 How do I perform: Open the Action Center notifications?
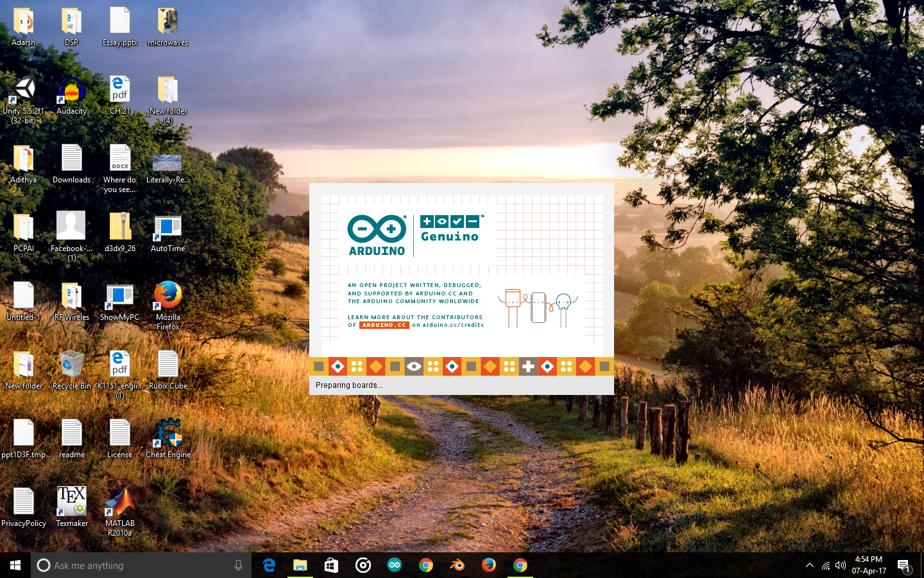[904, 566]
